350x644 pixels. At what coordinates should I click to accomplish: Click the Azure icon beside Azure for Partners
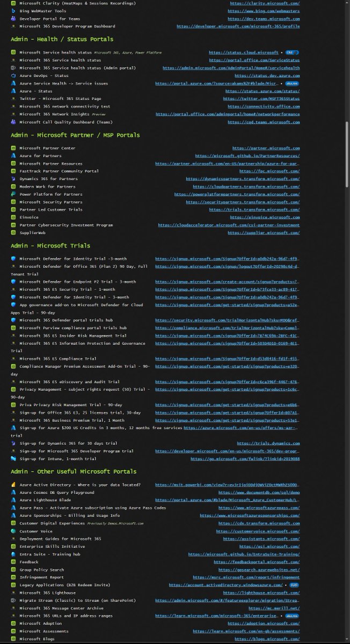14,156
